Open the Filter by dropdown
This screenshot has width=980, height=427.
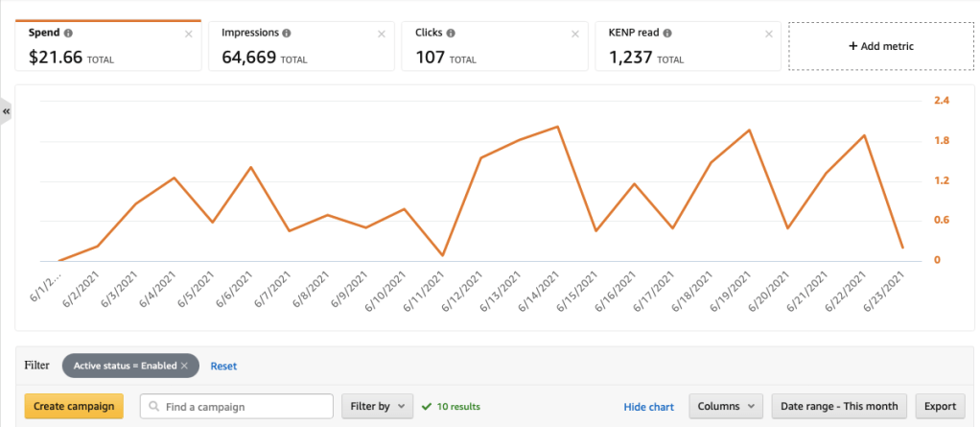coord(377,406)
